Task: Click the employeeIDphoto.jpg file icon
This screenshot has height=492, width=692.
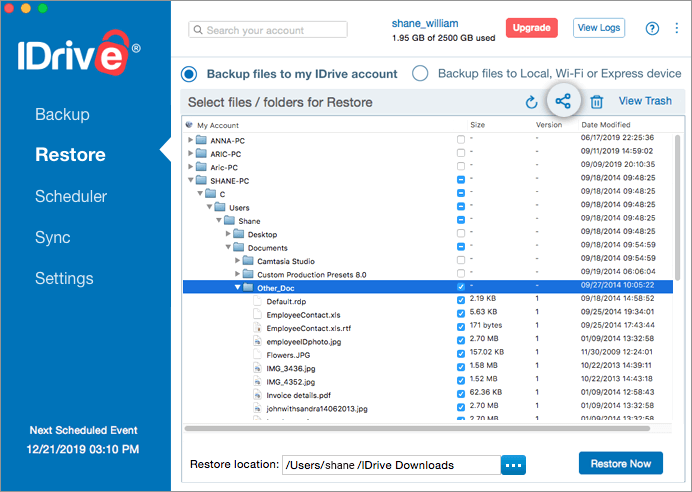Action: [257, 342]
